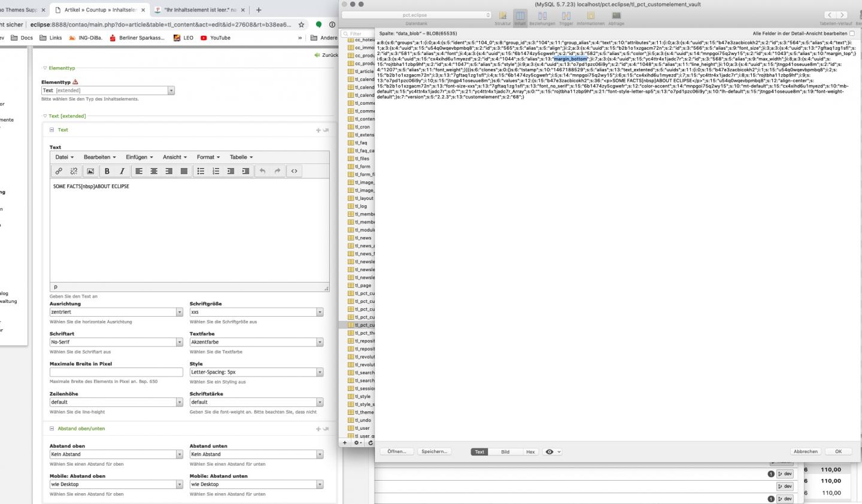Open the Struktur view in database toolbar

click(x=503, y=17)
